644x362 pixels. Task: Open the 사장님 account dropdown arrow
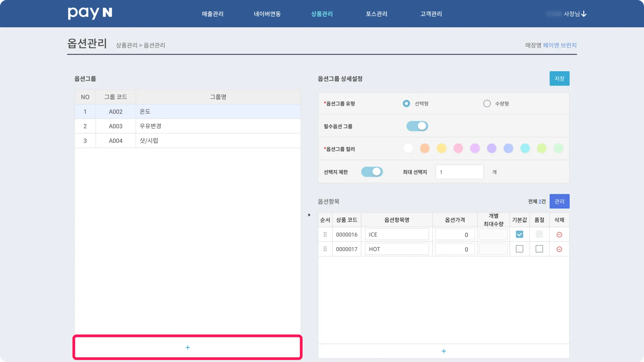pos(584,14)
